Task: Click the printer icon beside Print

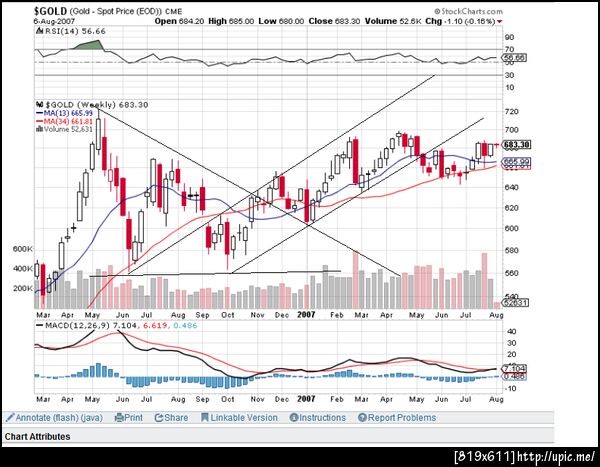Action: coord(119,418)
